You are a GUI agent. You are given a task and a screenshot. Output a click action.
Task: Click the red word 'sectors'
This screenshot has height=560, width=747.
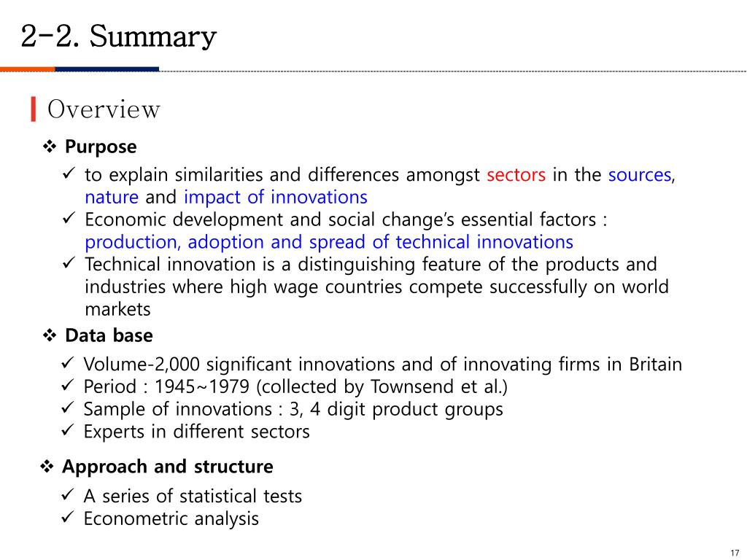516,175
